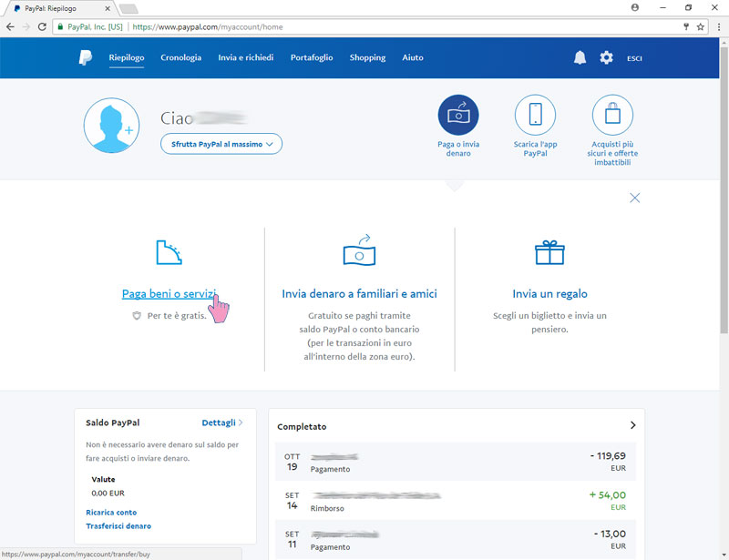
Task: View the secure site padlock info
Action: tap(60, 27)
